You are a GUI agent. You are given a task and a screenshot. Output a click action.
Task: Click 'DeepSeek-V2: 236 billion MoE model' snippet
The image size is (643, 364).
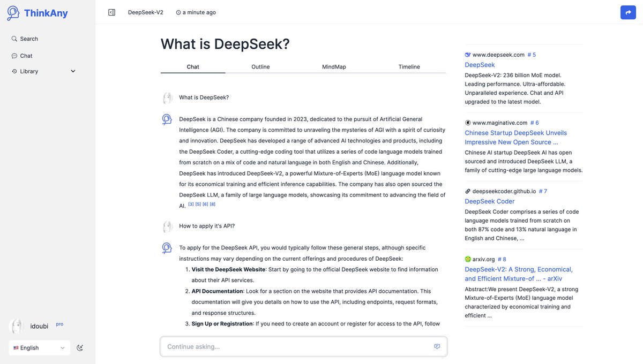(x=513, y=75)
